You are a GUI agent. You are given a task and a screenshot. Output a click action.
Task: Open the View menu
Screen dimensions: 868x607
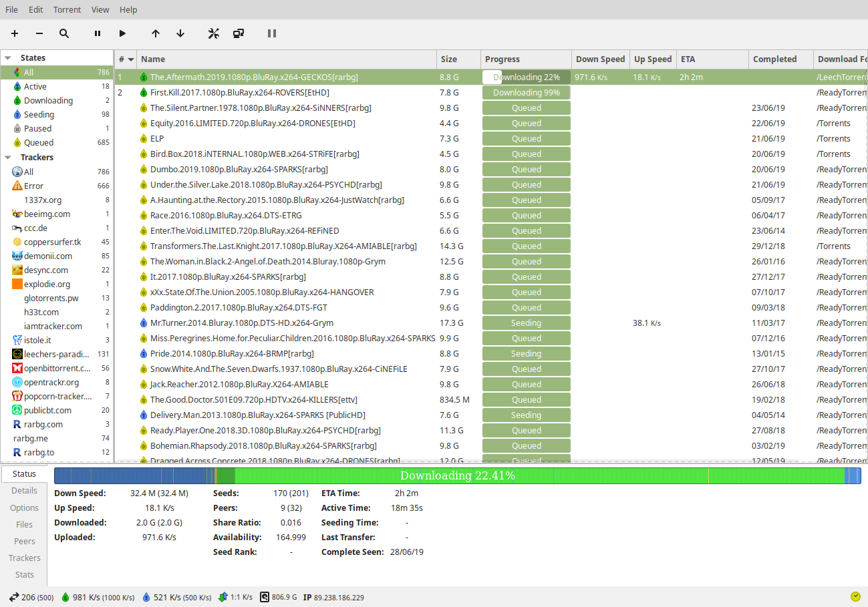pyautogui.click(x=100, y=9)
